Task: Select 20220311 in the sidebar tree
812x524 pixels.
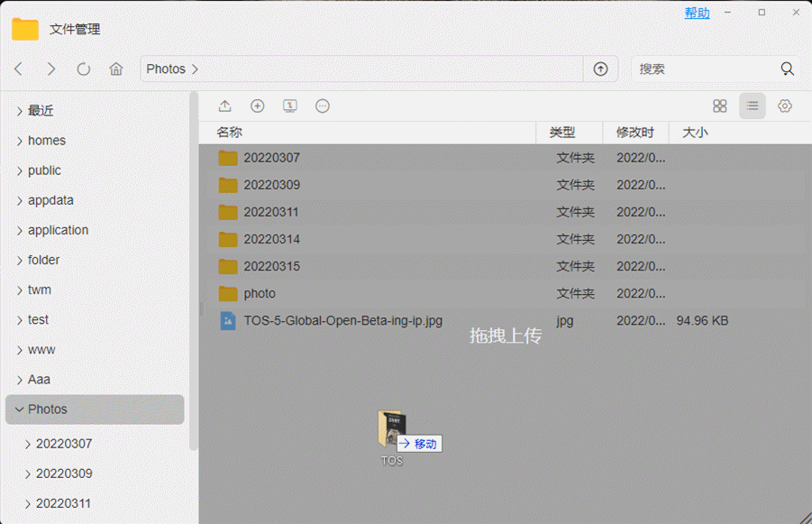Action: tap(63, 503)
